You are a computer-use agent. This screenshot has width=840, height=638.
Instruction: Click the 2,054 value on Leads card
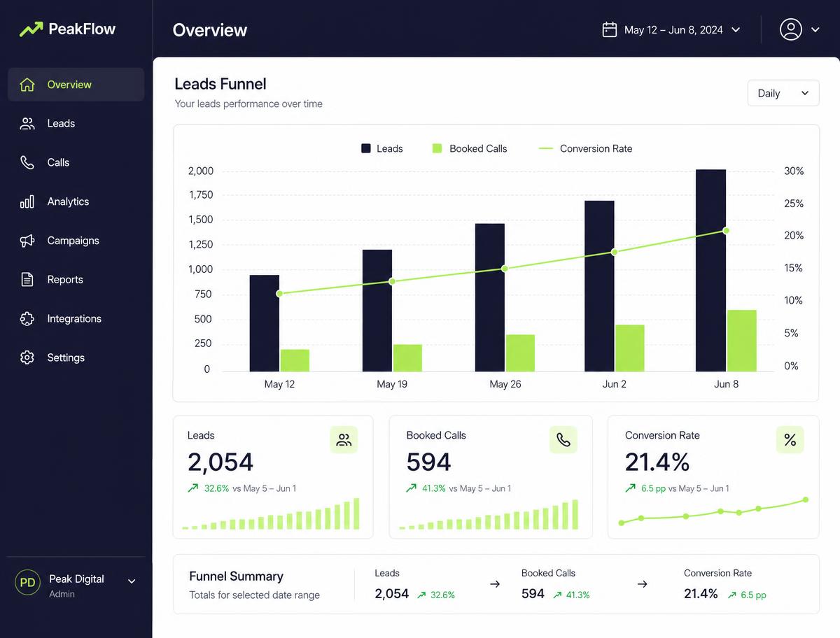click(220, 462)
